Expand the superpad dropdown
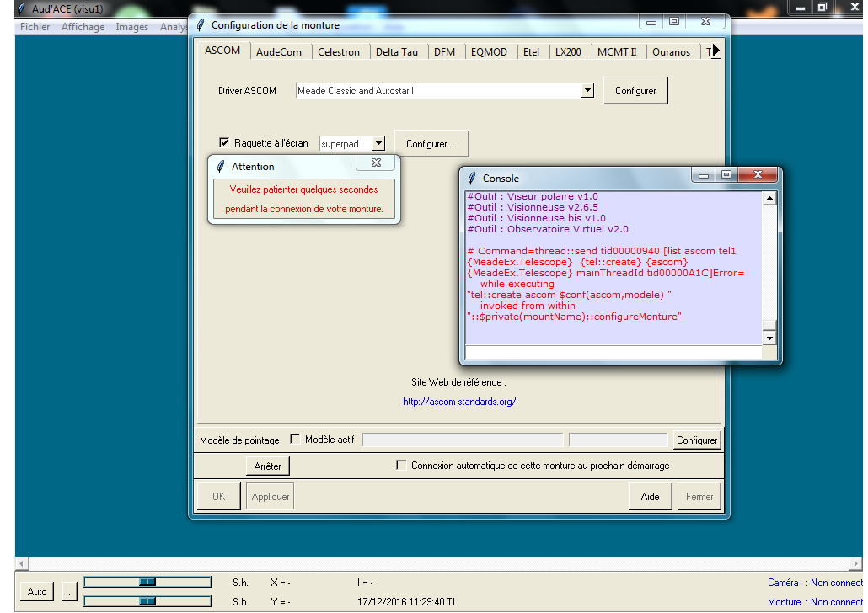Screen dimensions: 868x613 tap(378, 143)
